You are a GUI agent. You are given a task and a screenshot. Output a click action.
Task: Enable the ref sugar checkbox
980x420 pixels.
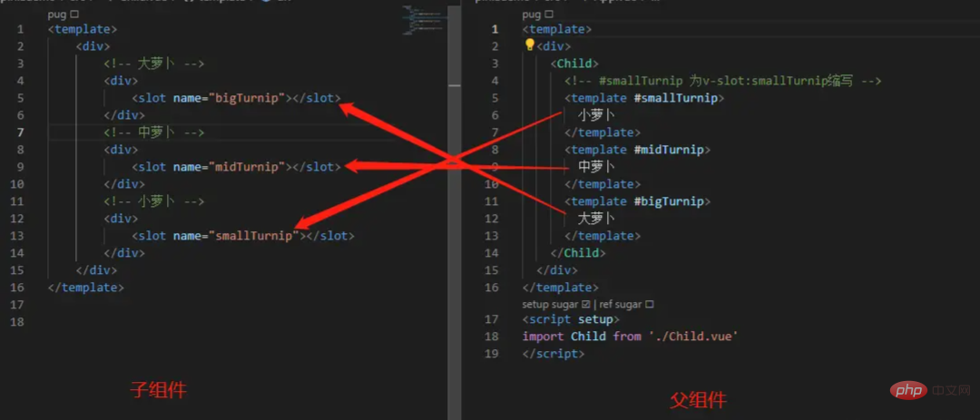pos(650,305)
